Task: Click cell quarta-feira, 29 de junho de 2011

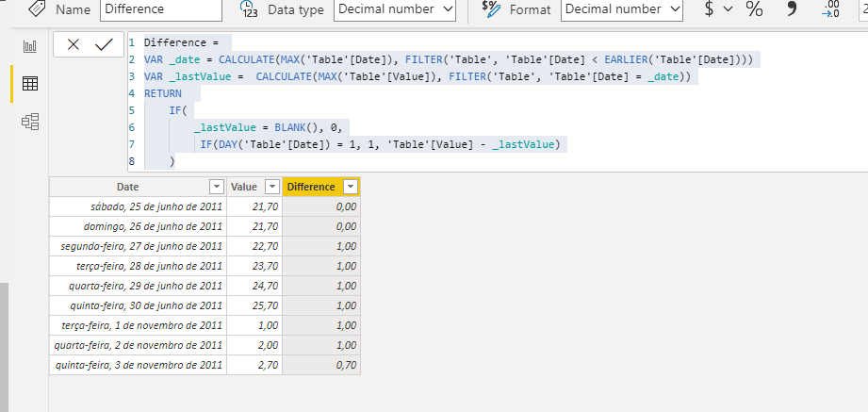Action: 138,286
